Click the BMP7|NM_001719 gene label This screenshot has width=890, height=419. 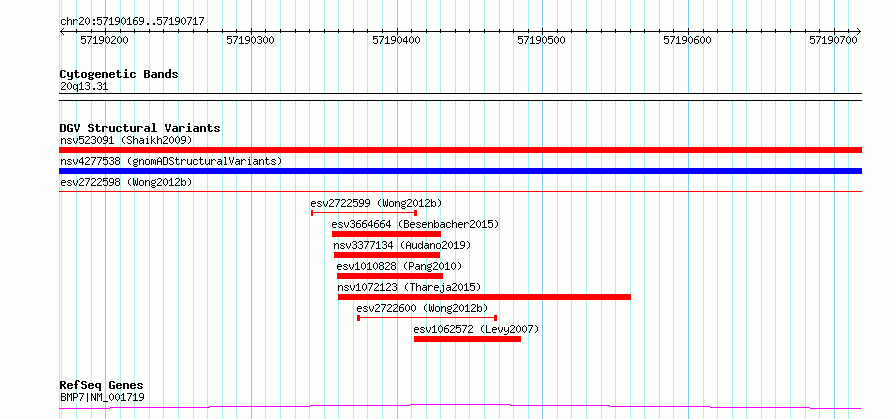(x=102, y=397)
